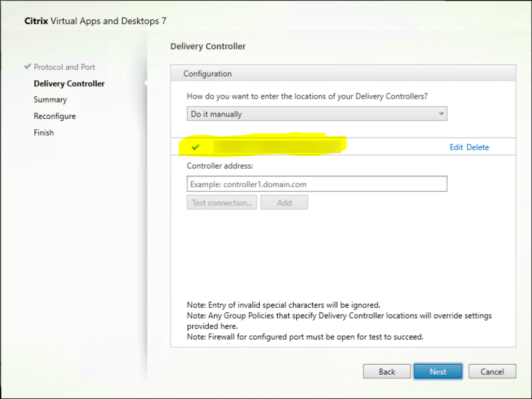The image size is (532, 399).
Task: Jump to the Reconfigure step
Action: tap(55, 116)
